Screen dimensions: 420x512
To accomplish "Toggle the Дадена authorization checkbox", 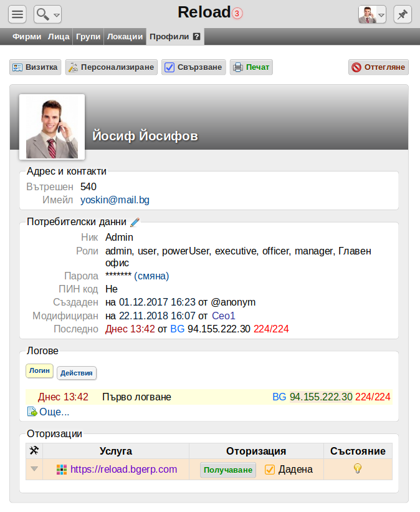I will (x=270, y=470).
